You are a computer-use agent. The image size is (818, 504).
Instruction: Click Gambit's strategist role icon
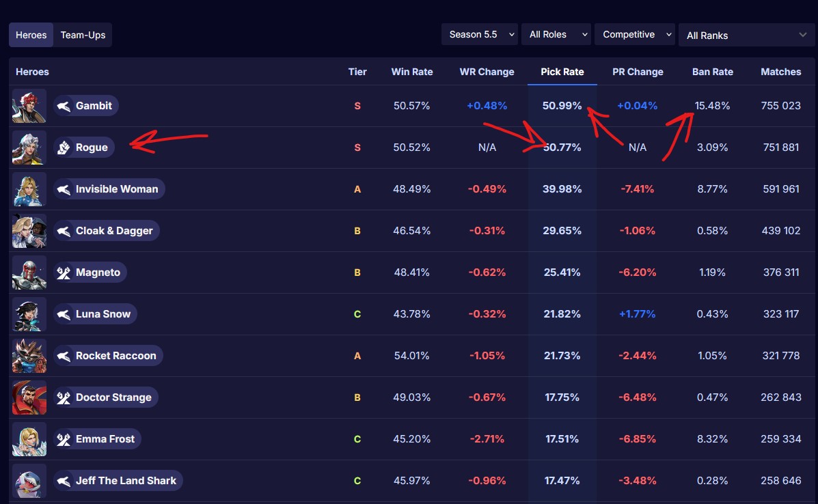click(x=64, y=106)
